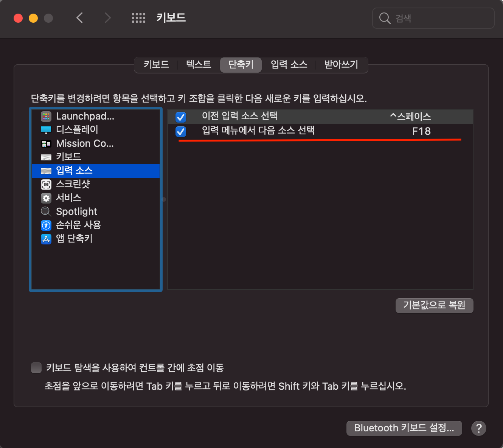Click the 디스플레이 monitor icon
Image resolution: width=503 pixels, height=448 pixels.
tap(46, 130)
